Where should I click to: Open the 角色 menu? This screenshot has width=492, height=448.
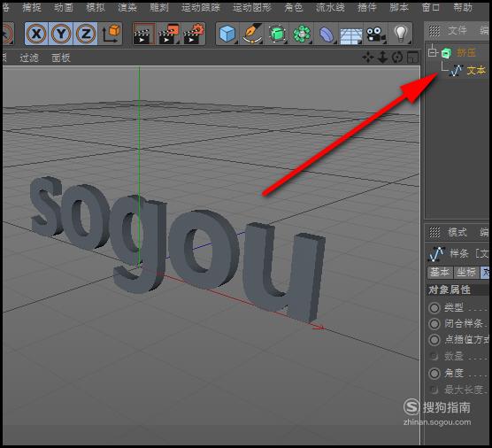pos(294,7)
